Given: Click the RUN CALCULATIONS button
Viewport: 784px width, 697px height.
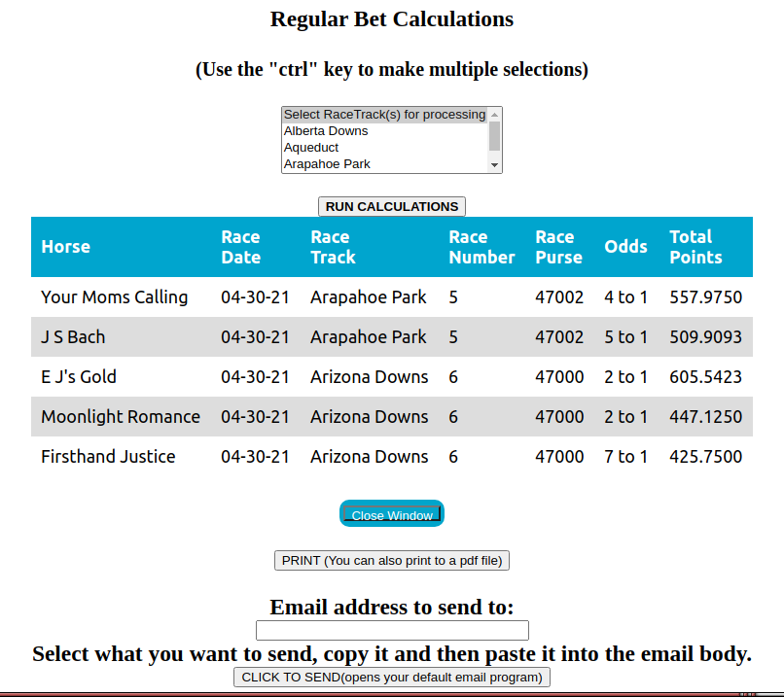Looking at the screenshot, I should click(391, 206).
